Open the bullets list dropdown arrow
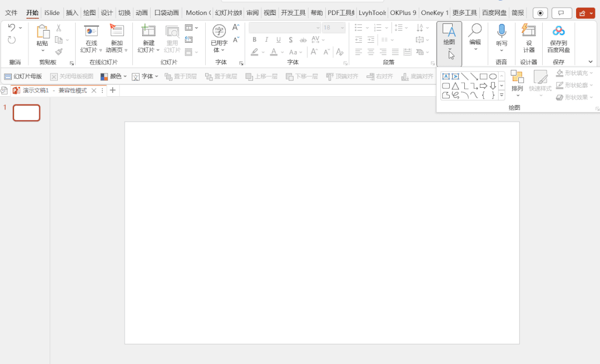Viewport: 600px width, 364px height. coord(368,28)
